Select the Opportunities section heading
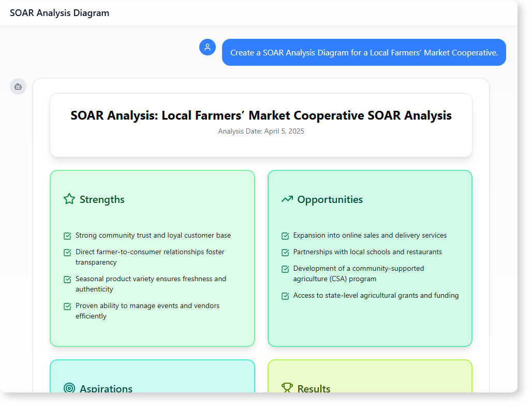532x408 pixels. (x=330, y=199)
